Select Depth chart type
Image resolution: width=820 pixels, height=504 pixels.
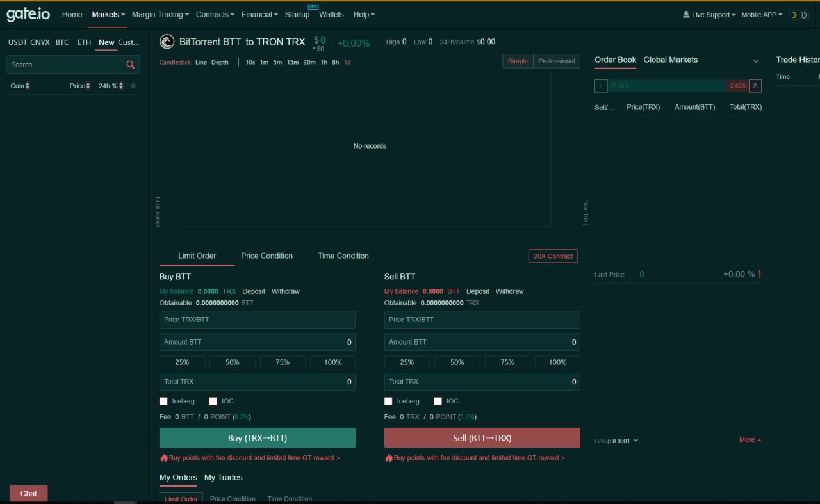pyautogui.click(x=220, y=62)
